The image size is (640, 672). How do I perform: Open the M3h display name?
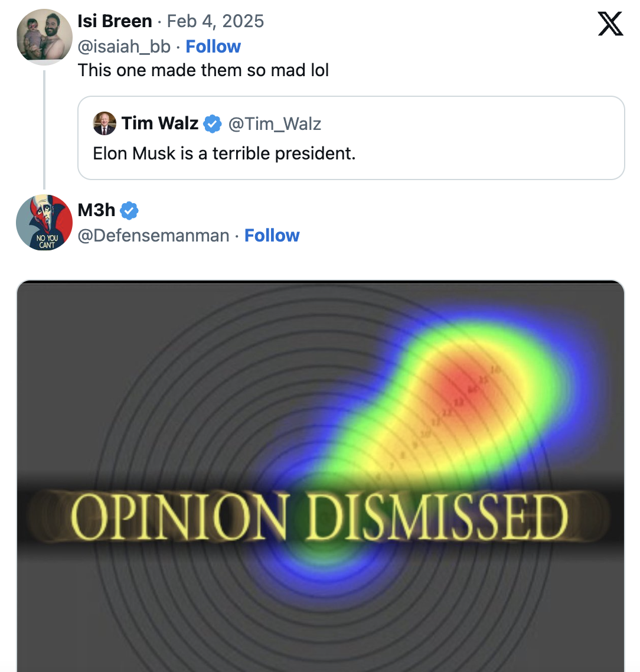(x=96, y=210)
